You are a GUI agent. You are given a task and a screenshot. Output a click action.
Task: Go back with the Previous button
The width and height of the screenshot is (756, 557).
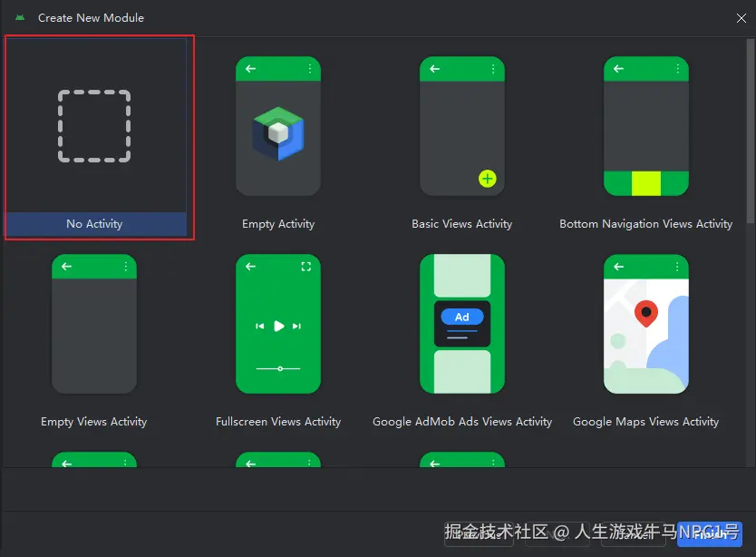(479, 534)
